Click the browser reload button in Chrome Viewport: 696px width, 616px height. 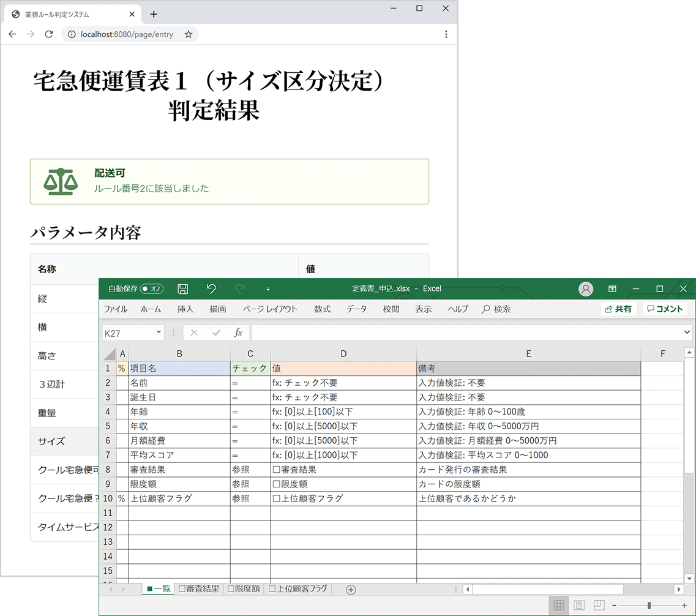[x=48, y=35]
